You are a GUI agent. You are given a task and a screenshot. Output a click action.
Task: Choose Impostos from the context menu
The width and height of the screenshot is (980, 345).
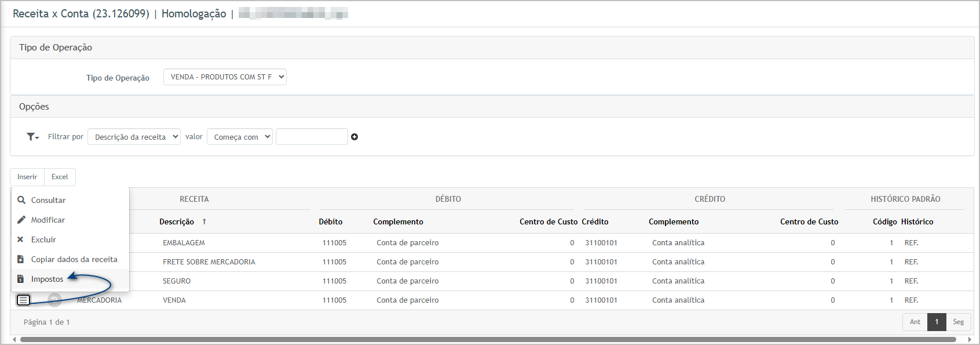point(47,279)
